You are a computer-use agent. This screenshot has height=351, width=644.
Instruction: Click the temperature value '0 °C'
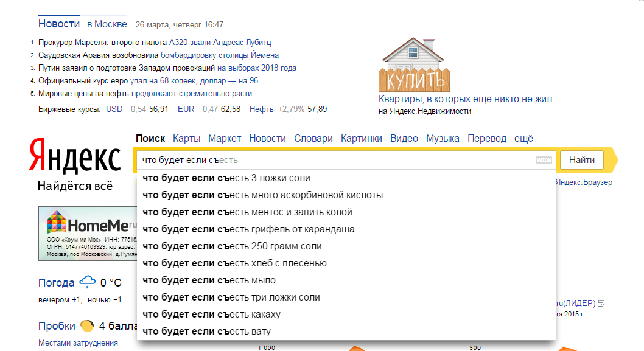pyautogui.click(x=111, y=283)
